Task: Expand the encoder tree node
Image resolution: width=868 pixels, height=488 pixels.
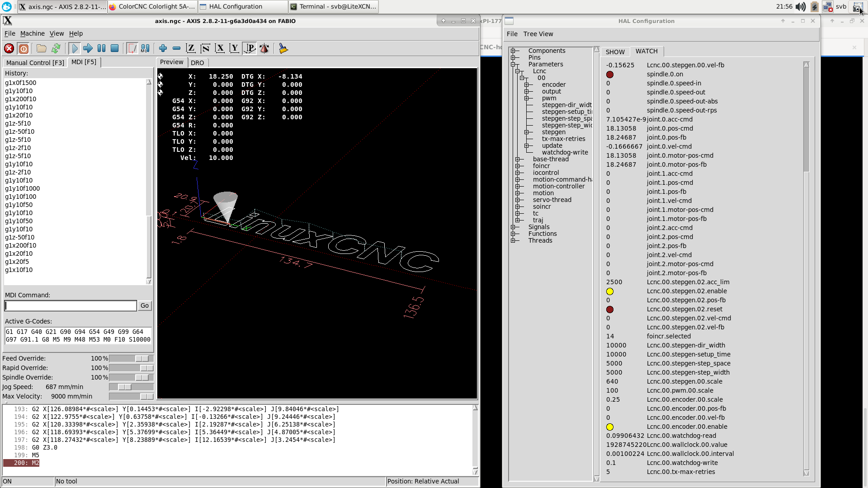Action: (x=527, y=84)
